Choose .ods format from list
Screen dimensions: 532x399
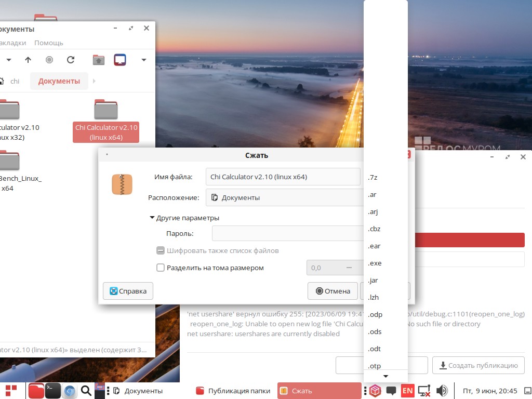pos(385,332)
